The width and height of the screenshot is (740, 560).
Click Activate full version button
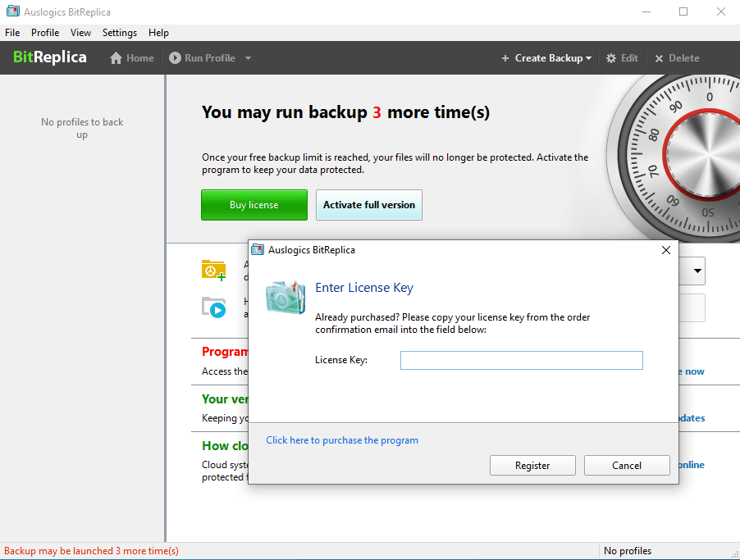point(369,205)
